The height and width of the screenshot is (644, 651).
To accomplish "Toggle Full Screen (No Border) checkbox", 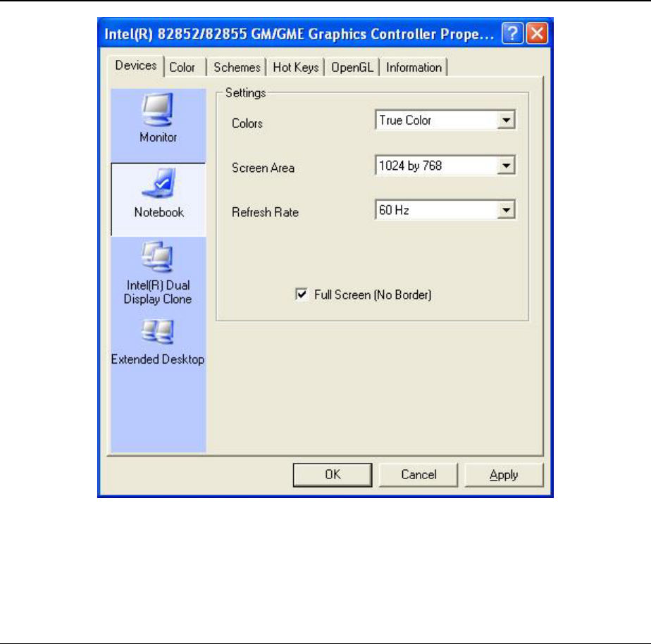I will 302,295.
